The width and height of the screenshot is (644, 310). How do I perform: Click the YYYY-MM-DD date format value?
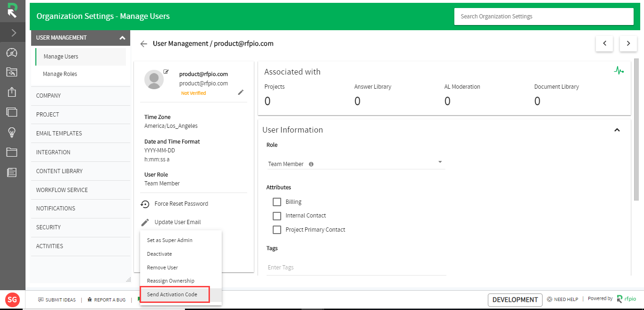click(160, 151)
